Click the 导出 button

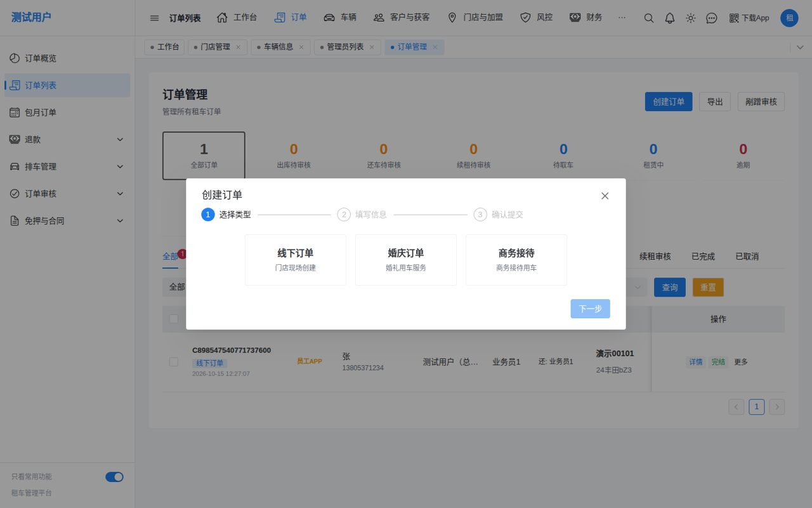pos(715,102)
